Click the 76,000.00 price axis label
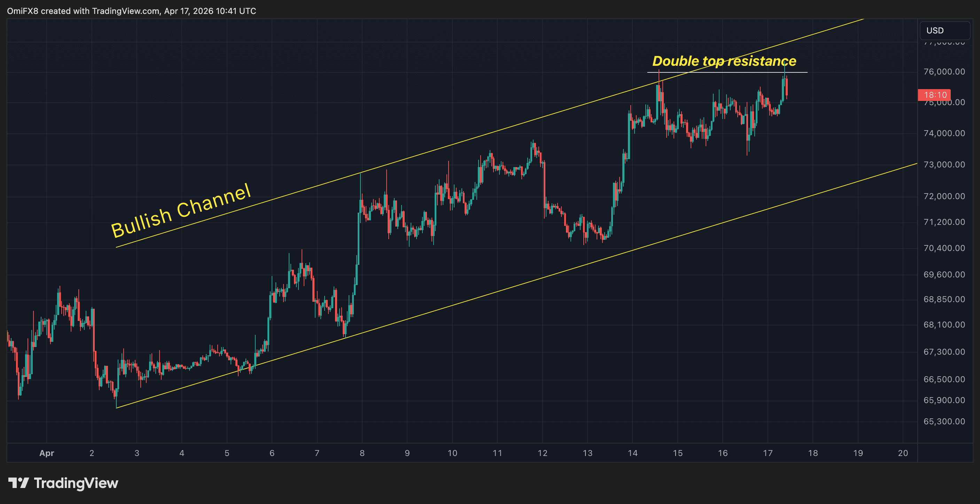Screen dimensions: 980x504 click(x=944, y=72)
